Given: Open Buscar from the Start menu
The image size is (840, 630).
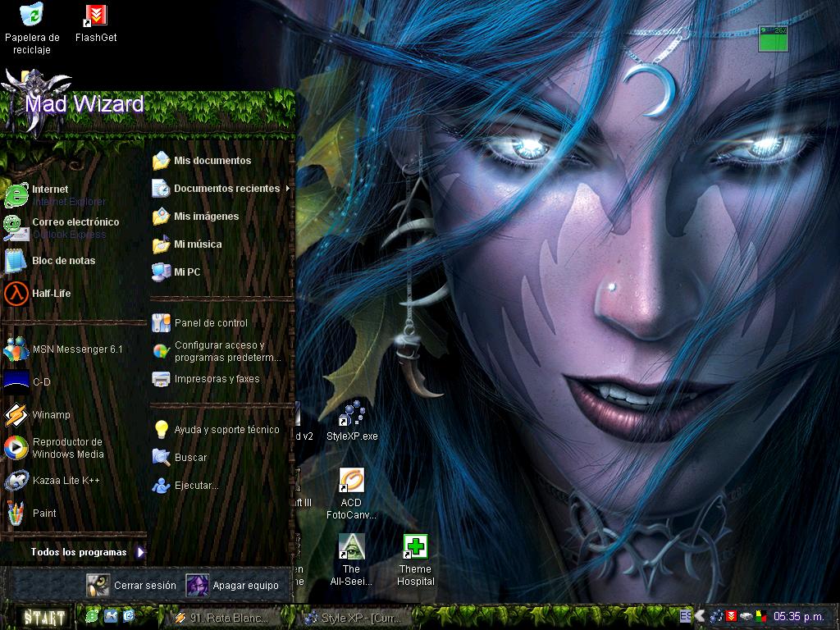Looking at the screenshot, I should [221, 458].
